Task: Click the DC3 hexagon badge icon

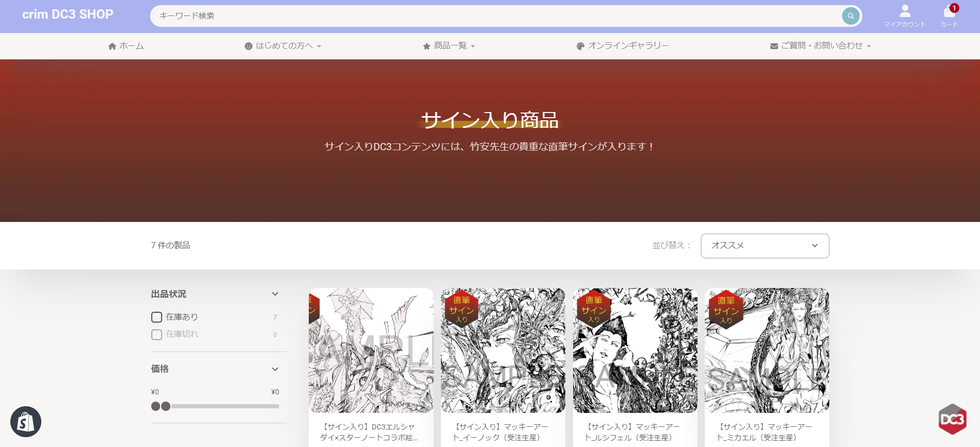Action: 952,419
